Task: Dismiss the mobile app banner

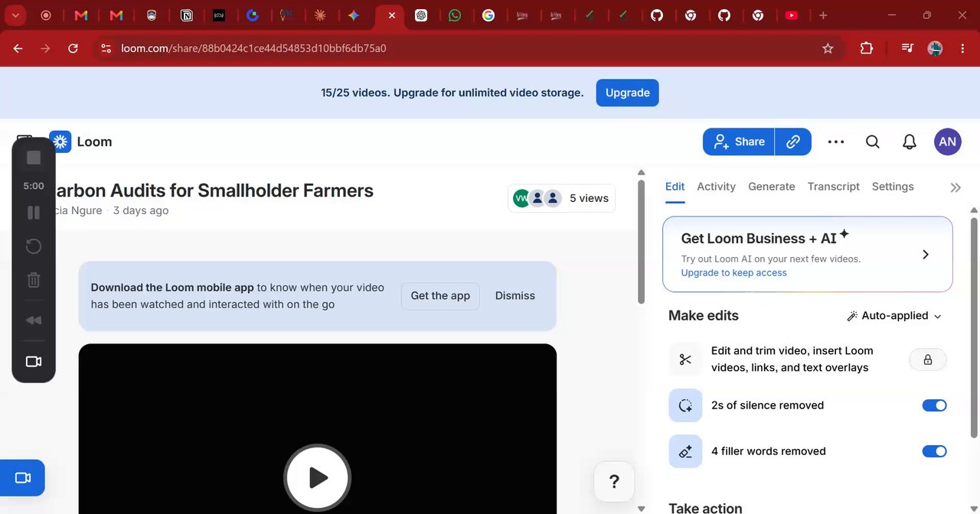Action: coord(515,296)
